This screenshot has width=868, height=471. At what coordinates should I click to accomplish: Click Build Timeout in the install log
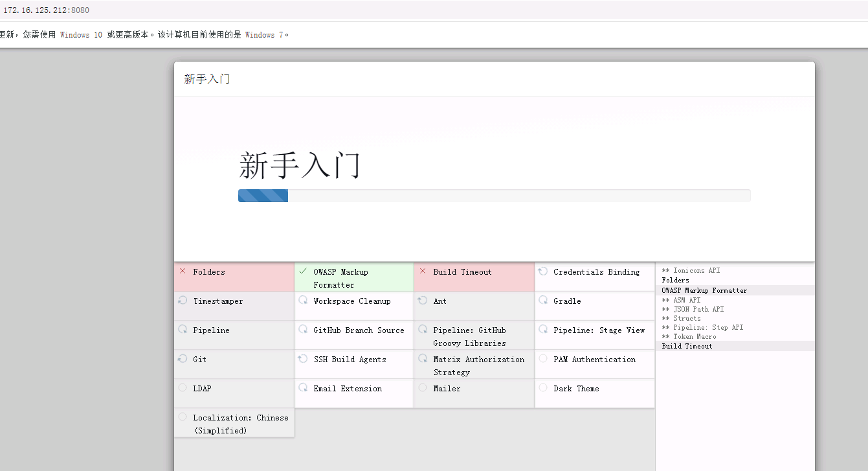pos(687,346)
